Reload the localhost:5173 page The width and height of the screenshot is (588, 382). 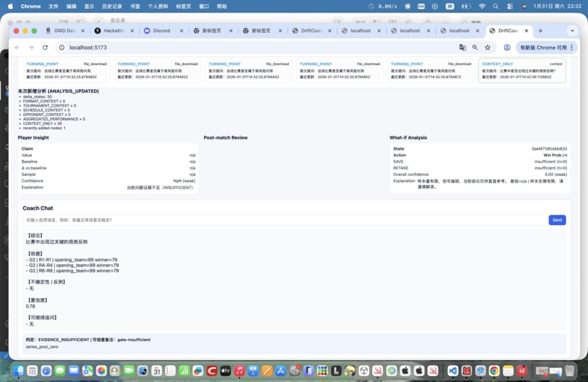[45, 47]
